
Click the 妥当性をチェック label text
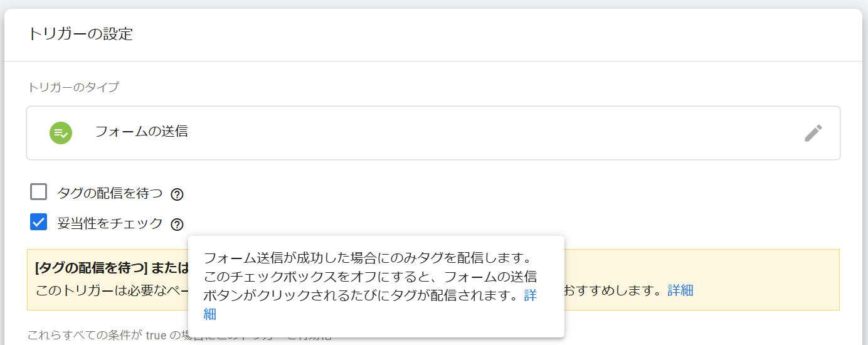click(x=110, y=223)
